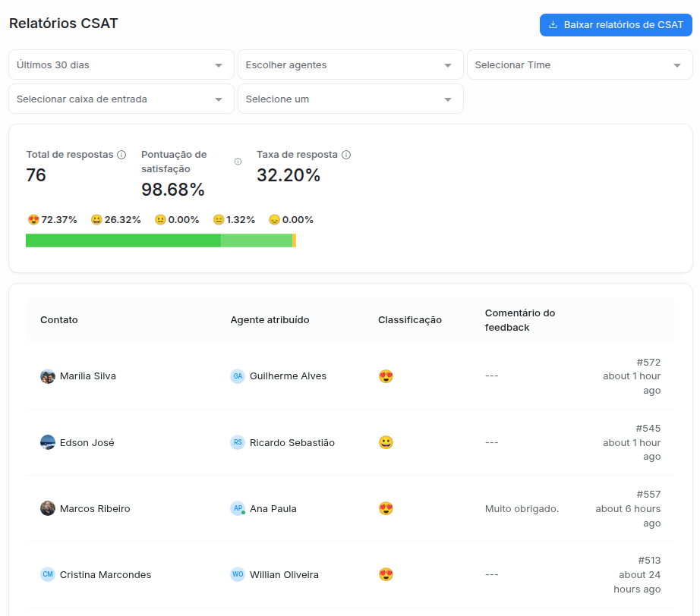Expand the Selecionar Time dropdown
Image resolution: width=700 pixels, height=616 pixels.
pos(579,65)
